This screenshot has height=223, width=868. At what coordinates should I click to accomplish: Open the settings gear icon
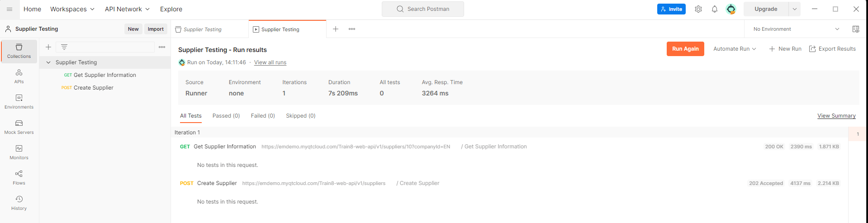tap(698, 9)
